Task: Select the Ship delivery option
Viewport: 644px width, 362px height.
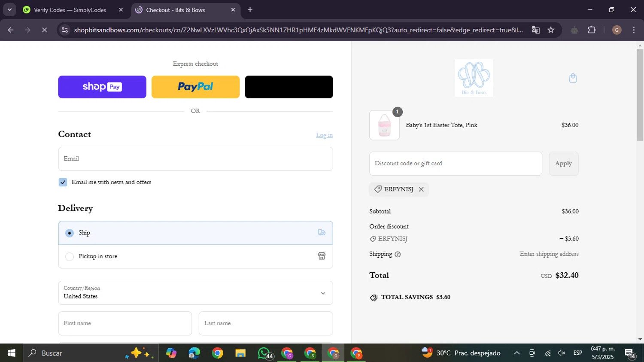Action: pos(195,233)
